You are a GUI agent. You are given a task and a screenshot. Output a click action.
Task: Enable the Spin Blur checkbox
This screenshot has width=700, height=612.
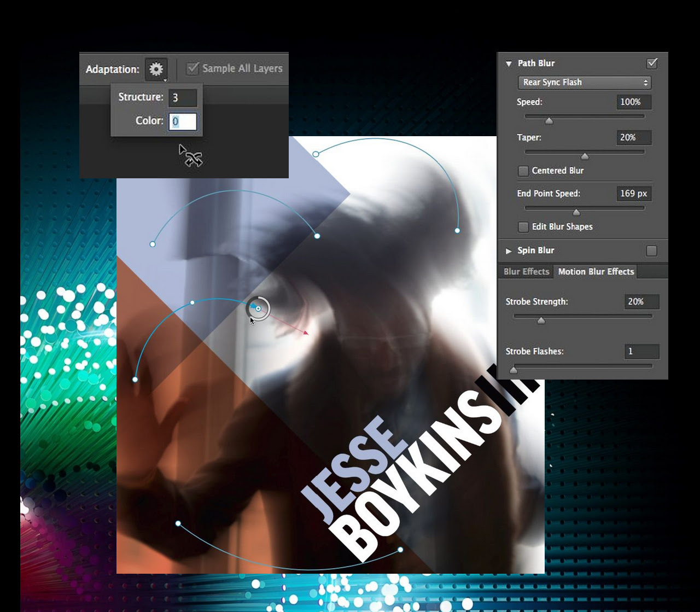651,251
